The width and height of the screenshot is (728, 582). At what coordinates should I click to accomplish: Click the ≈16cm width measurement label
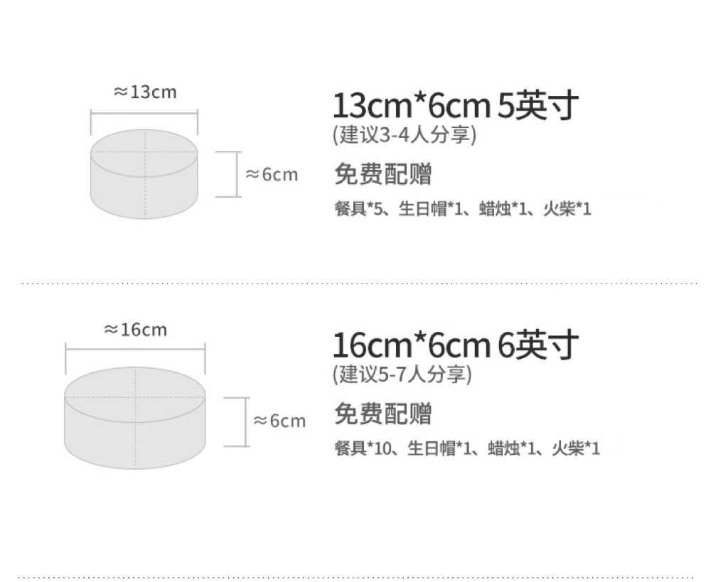[135, 329]
